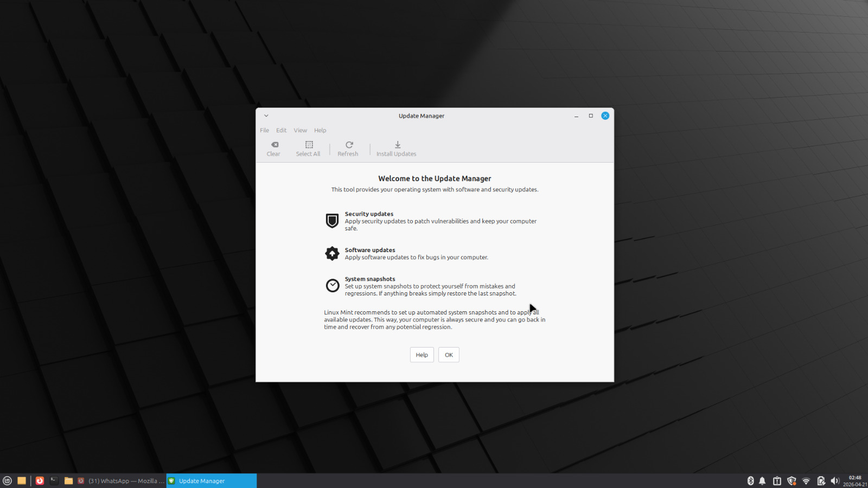Open the View menu

[x=300, y=131]
